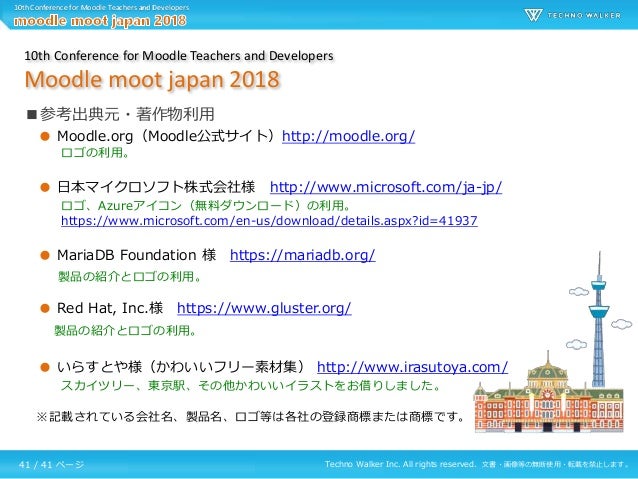This screenshot has height=479, width=638.
Task: Click the text 'Moodle.org（Moodle公式サイト）'
Action: [x=166, y=136]
